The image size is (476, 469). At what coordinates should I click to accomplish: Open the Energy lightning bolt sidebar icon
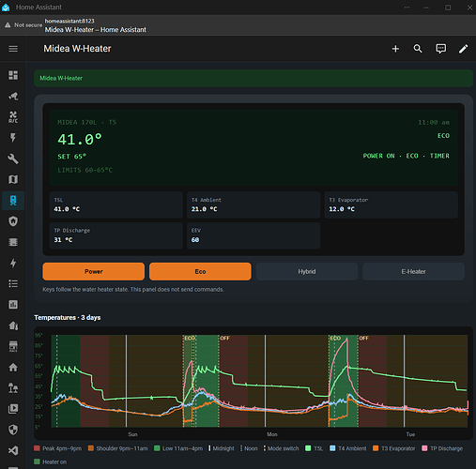click(x=13, y=263)
